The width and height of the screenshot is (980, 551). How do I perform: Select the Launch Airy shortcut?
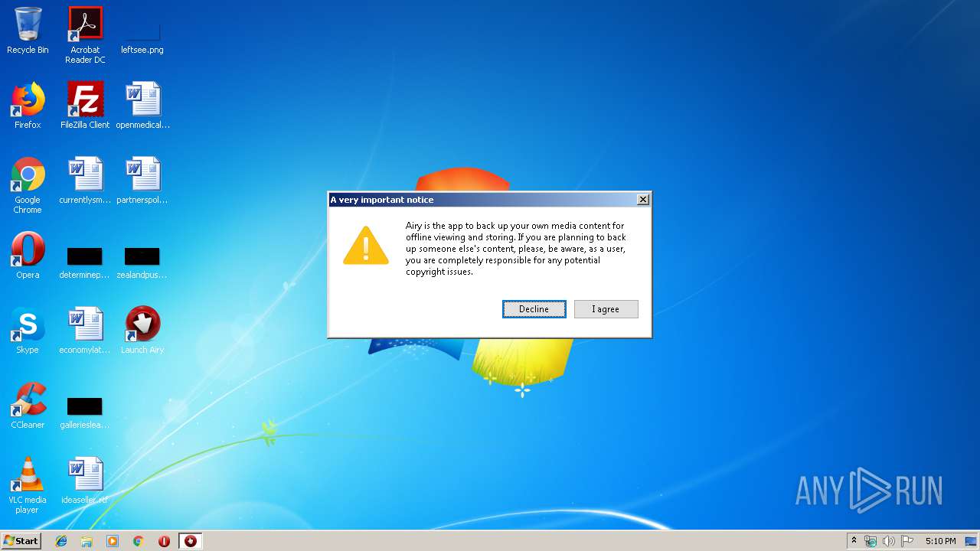(x=142, y=331)
